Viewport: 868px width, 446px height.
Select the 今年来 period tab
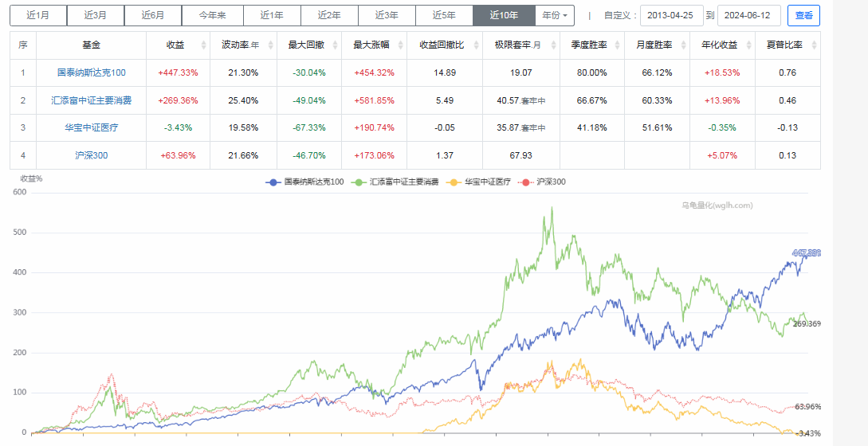(212, 15)
